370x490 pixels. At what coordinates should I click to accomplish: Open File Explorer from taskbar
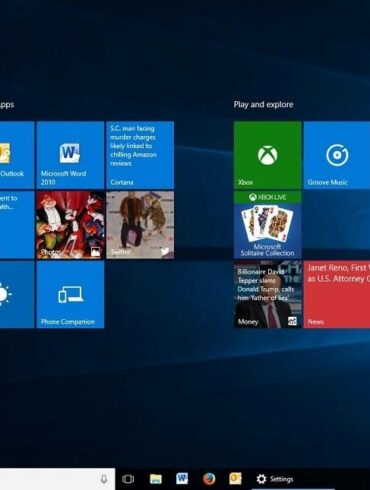coord(156,479)
